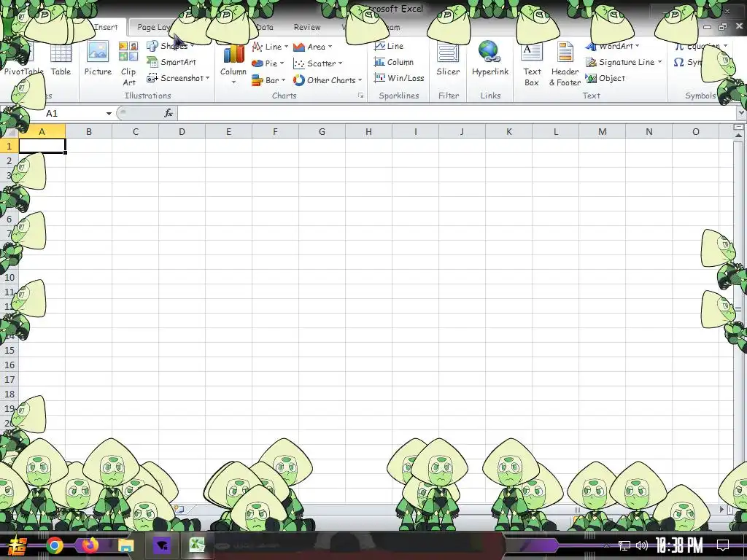Switch to the Insert tab
747x560 pixels.
pyautogui.click(x=106, y=27)
